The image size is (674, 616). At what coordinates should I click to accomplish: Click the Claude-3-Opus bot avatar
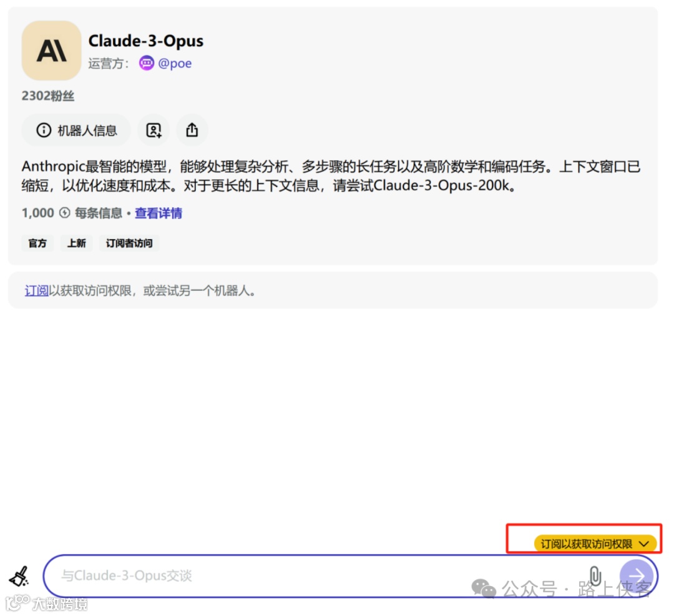click(x=51, y=51)
